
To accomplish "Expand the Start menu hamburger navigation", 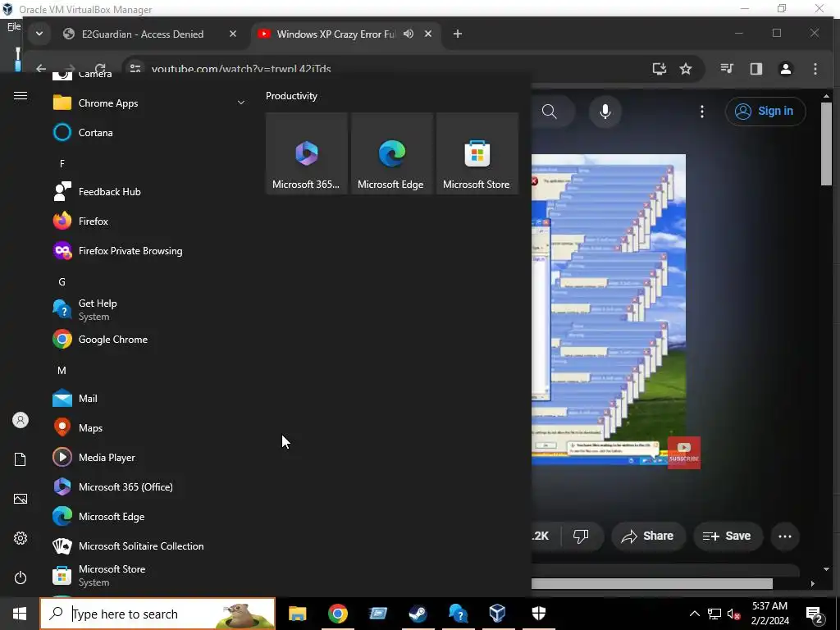I will tap(21, 96).
